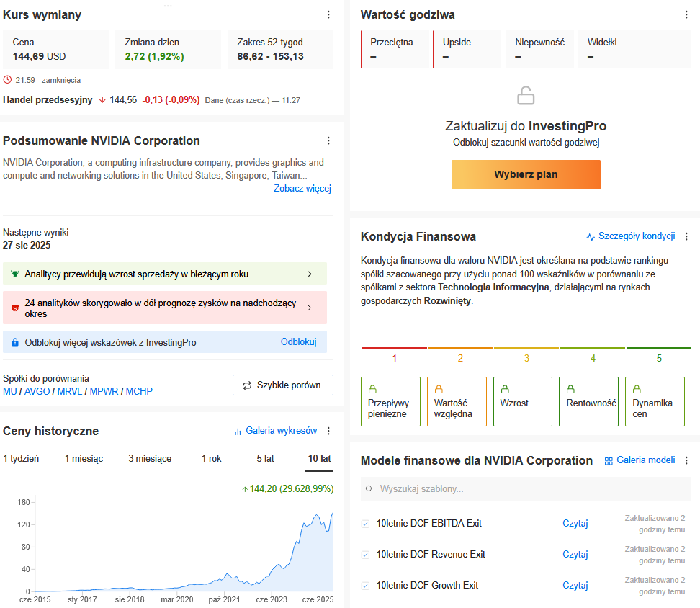The width and height of the screenshot is (700, 608).
Task: Expand the sales growth forecast tip chevron
Action: click(310, 274)
